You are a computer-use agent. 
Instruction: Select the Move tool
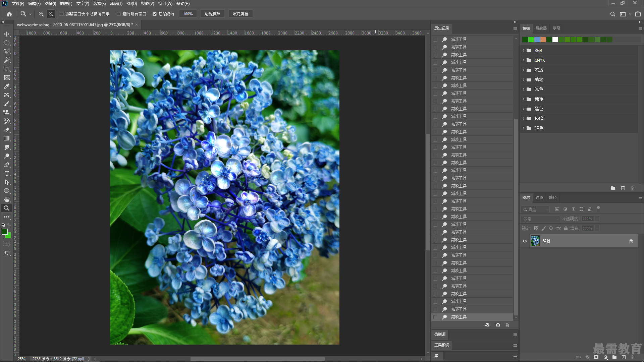7,34
